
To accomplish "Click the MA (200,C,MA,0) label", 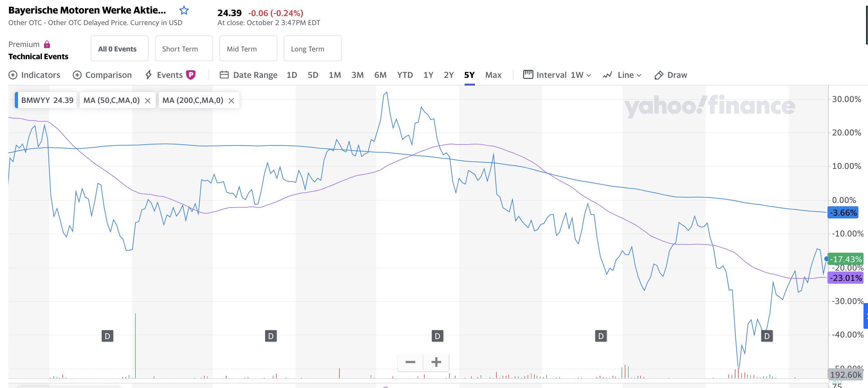I will 193,100.
